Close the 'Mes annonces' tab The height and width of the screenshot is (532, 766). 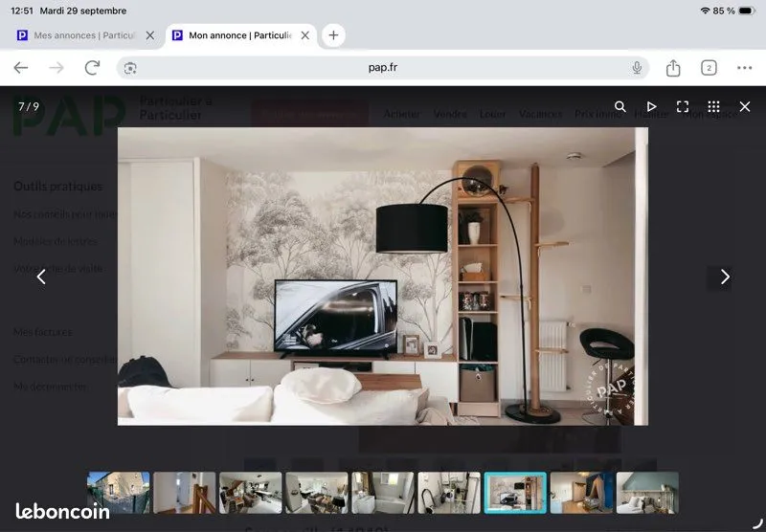150,35
